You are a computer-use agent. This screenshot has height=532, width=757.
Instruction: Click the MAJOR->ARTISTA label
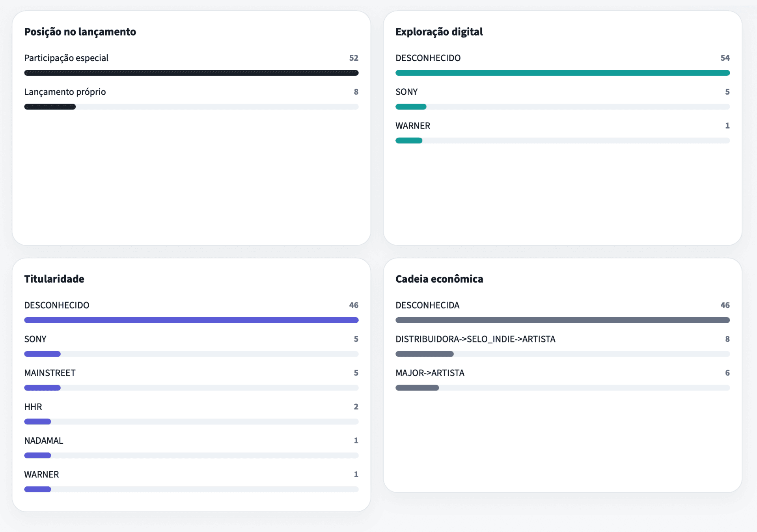[x=430, y=373]
